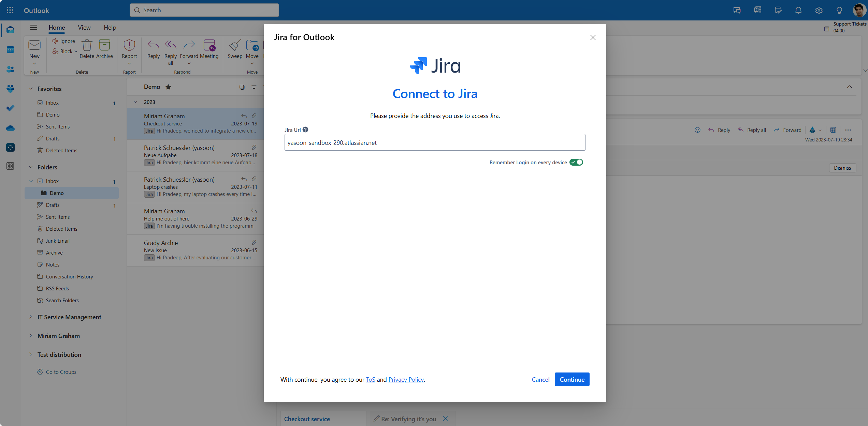Open the Block dropdown arrow
The image size is (868, 426).
pos(76,51)
